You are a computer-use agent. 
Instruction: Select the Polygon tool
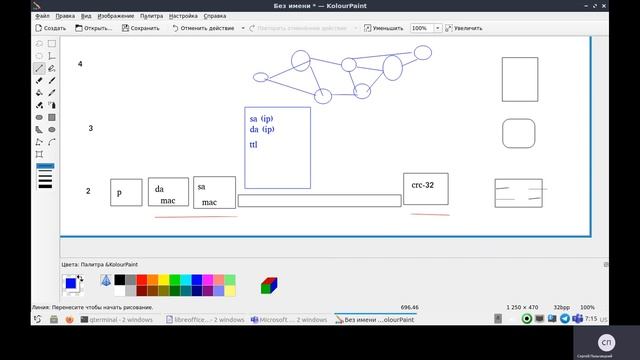click(39, 129)
